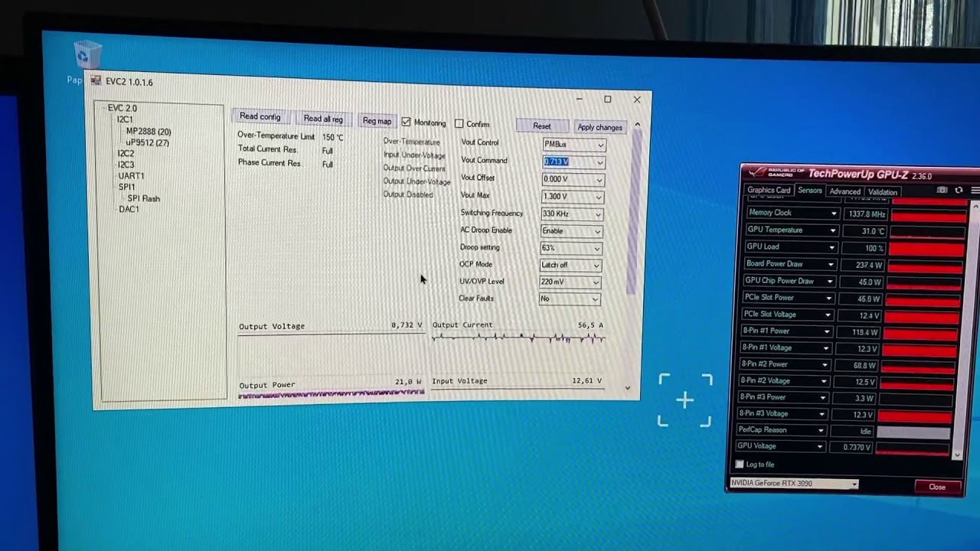Open the Board Power Draw sensor dropdown

click(x=830, y=264)
